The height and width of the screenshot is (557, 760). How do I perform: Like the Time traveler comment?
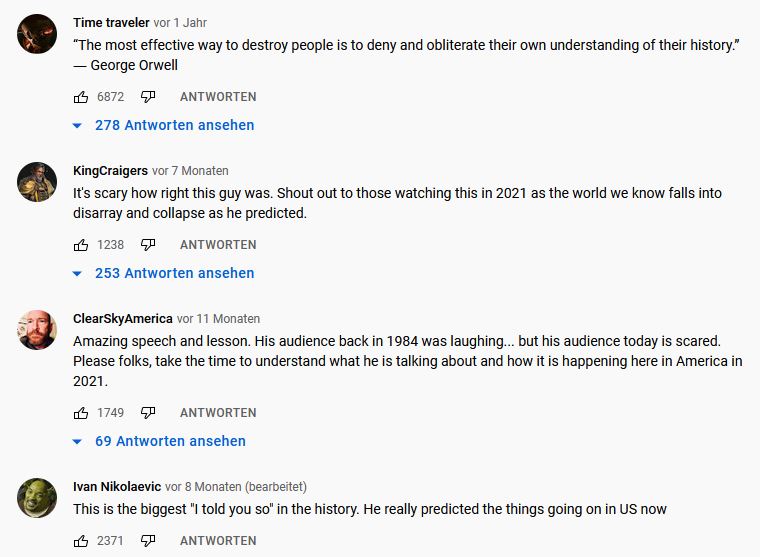point(81,97)
